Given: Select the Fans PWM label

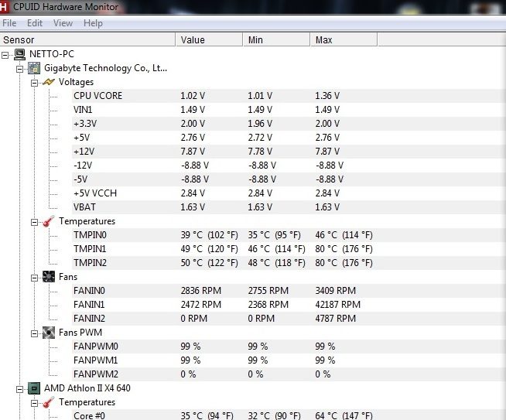Looking at the screenshot, I should (x=80, y=333).
